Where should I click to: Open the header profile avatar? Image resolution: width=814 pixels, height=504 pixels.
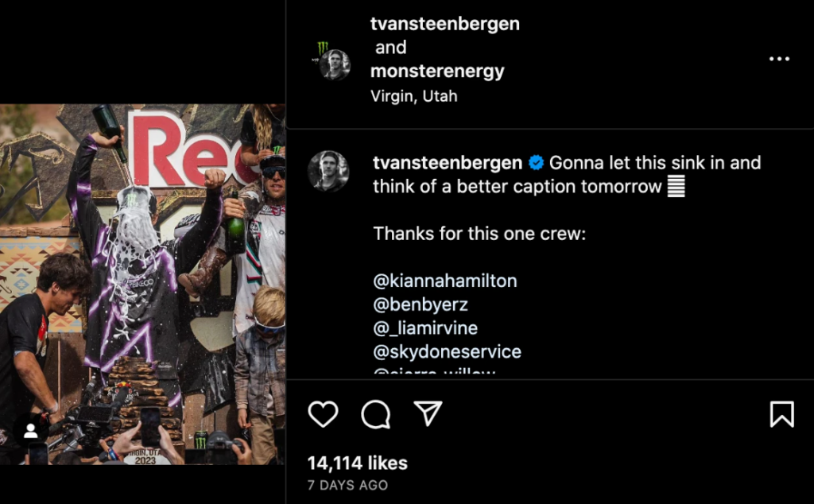pyautogui.click(x=335, y=64)
